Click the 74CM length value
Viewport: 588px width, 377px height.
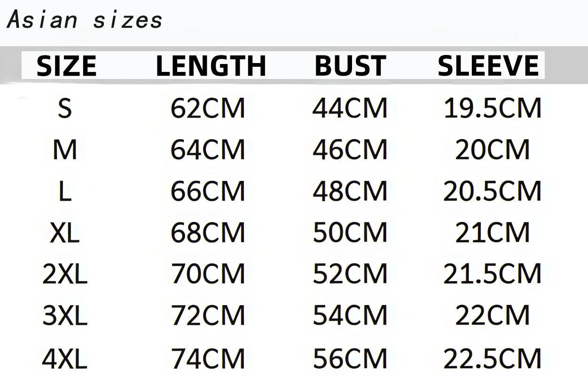208,359
